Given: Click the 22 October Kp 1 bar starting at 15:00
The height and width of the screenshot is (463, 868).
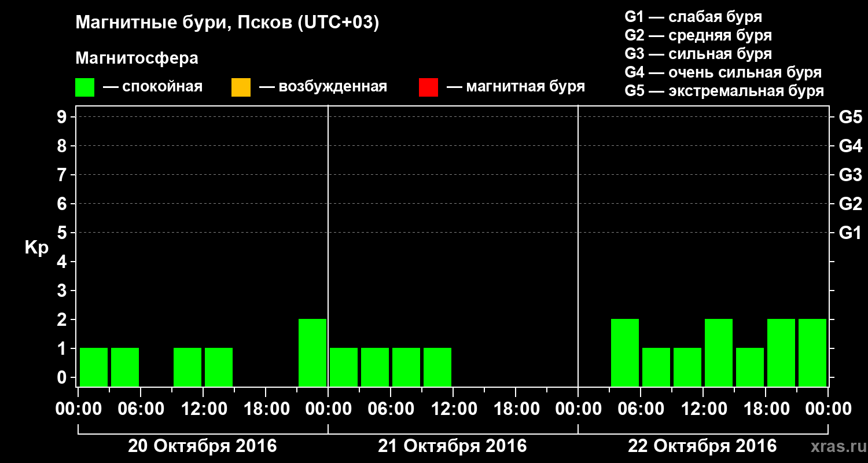Looking at the screenshot, I should [750, 367].
